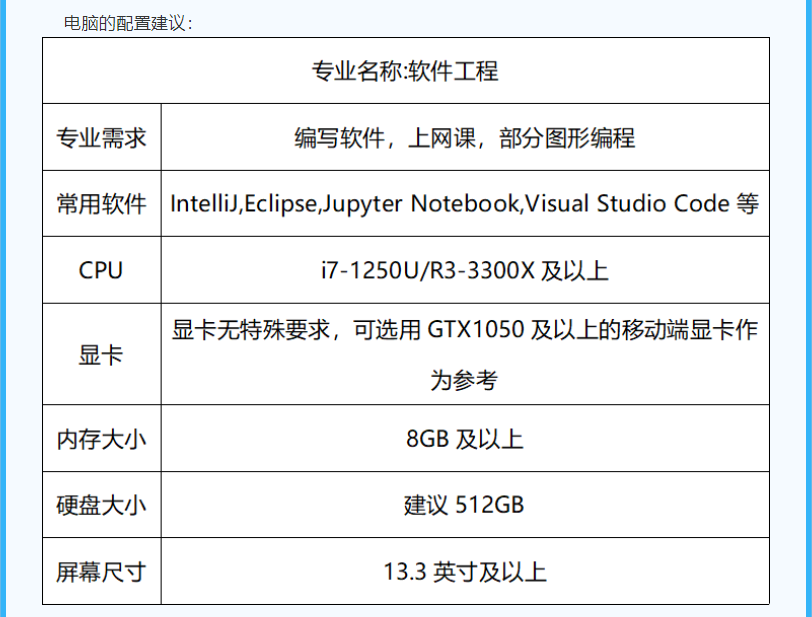The image size is (812, 617).
Task: Click the heading text 电脑的配置建议
Action: coord(127,23)
